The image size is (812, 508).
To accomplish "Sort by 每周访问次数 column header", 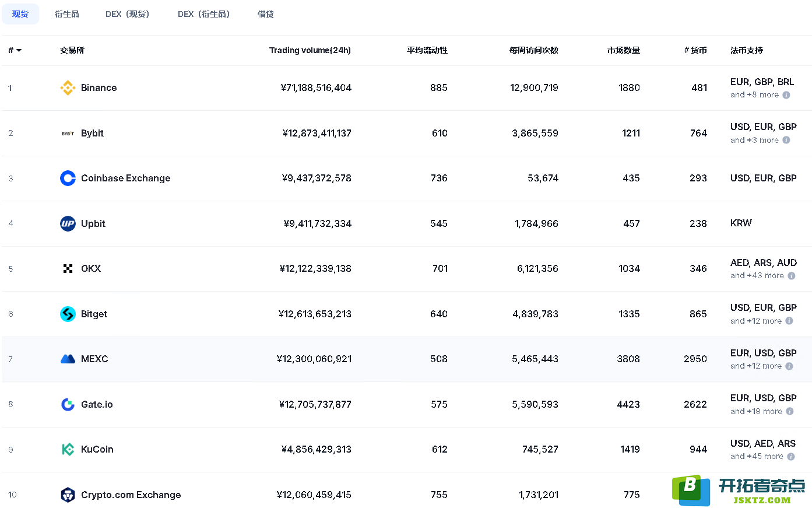I will (534, 50).
